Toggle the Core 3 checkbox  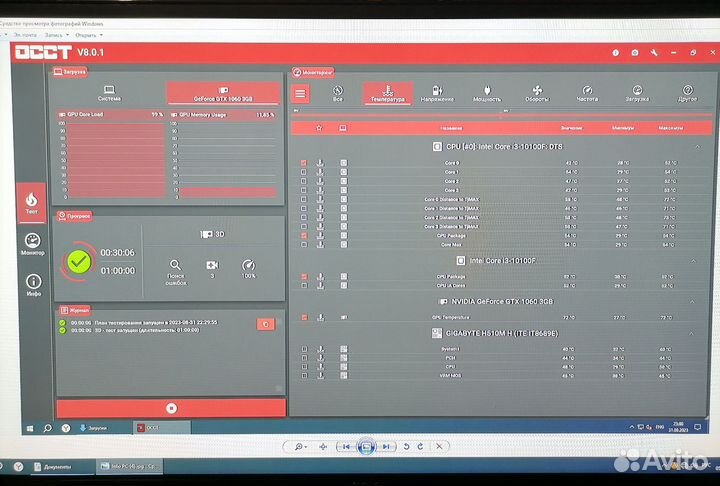pos(304,190)
